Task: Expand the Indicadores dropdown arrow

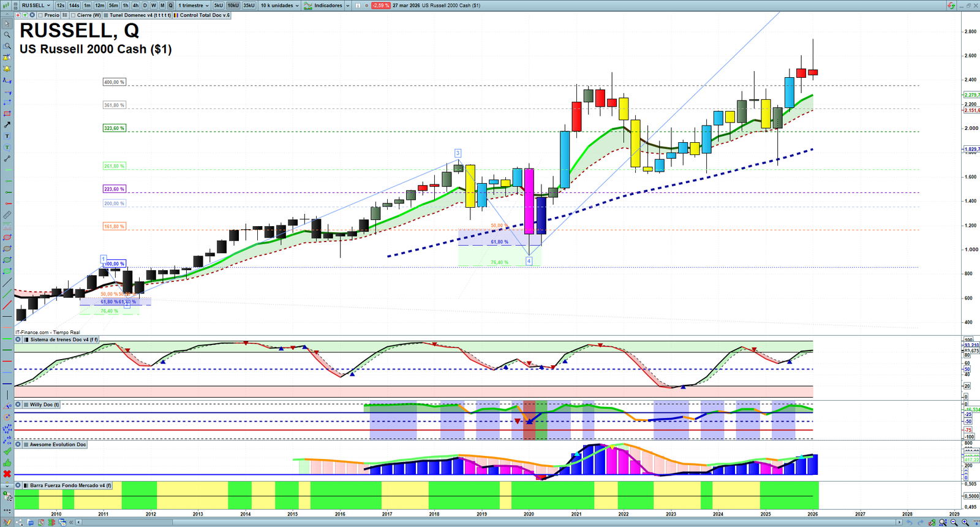Action: (x=347, y=6)
